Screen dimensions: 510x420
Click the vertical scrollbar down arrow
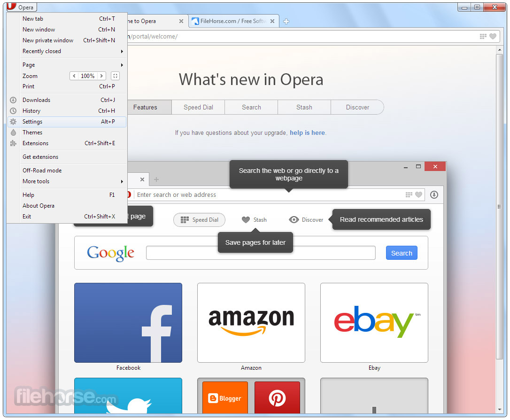pyautogui.click(x=500, y=410)
